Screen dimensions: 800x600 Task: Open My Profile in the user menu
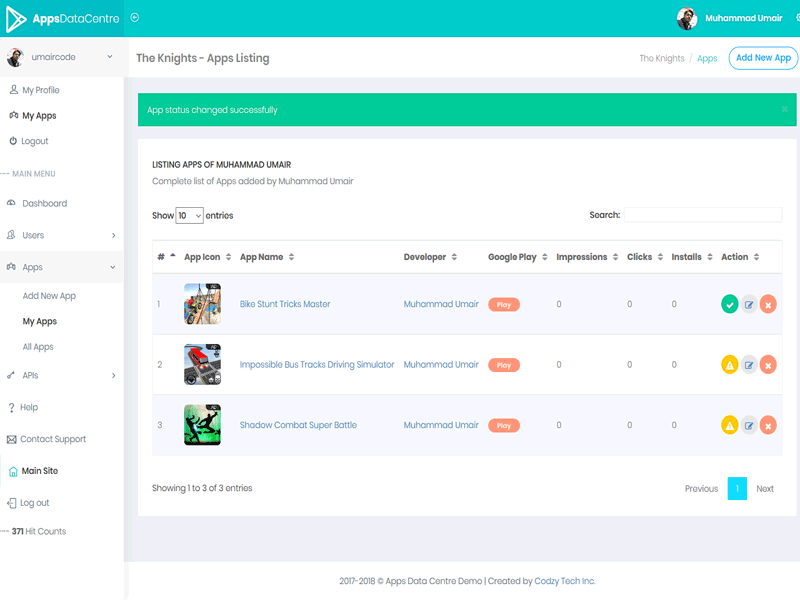(x=41, y=90)
